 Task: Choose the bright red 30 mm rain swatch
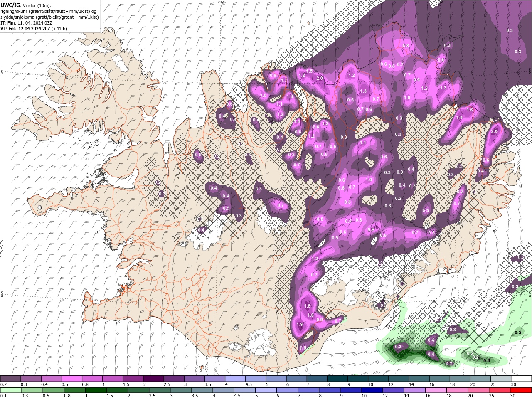(x=521, y=390)
